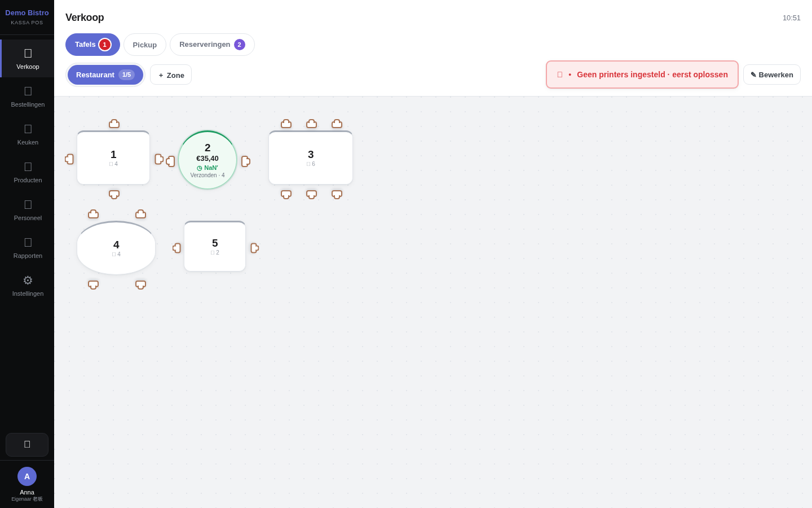Switch to the Tafels tab
812x508 pixels.
tap(92, 45)
